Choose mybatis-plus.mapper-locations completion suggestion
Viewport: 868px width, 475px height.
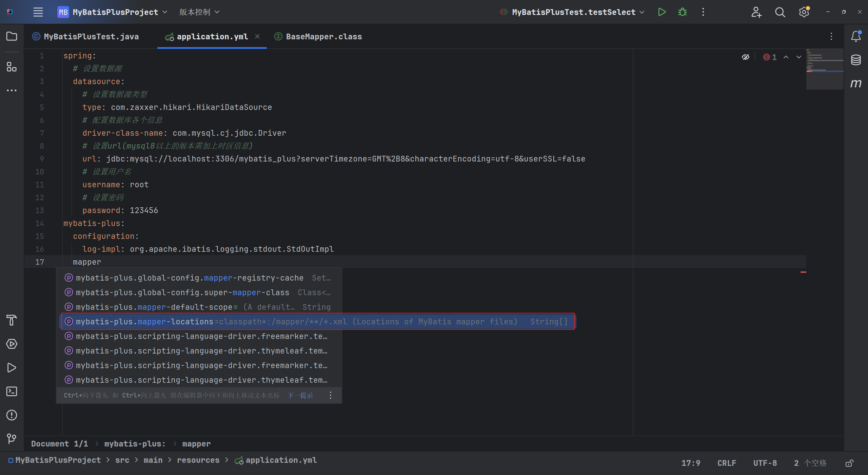coord(318,322)
